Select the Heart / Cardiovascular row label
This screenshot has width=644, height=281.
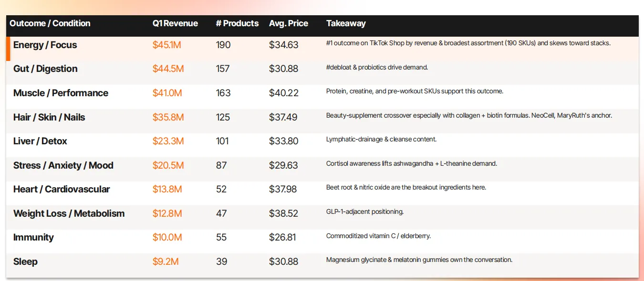[62, 189]
